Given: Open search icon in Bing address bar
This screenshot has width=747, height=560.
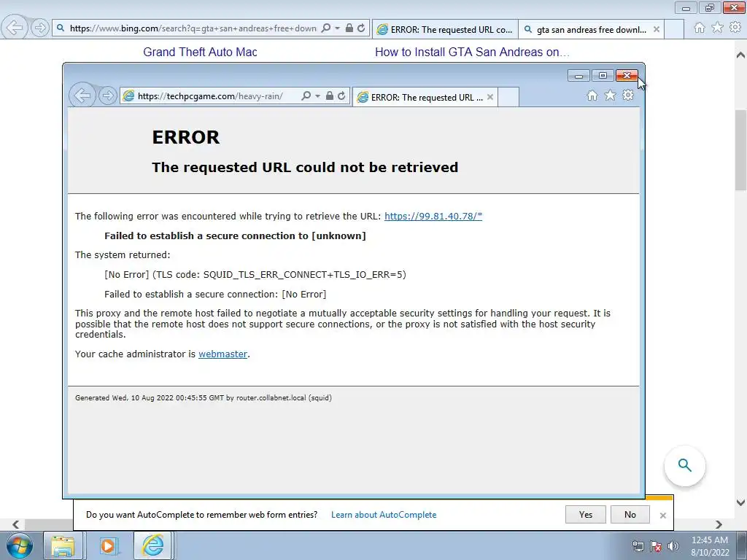Looking at the screenshot, I should 326,28.
